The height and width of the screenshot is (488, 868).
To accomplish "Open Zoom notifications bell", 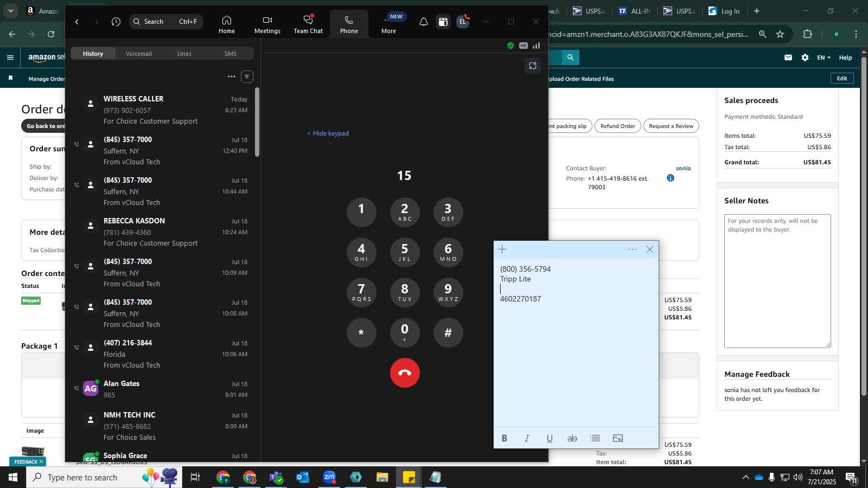I will click(x=424, y=22).
